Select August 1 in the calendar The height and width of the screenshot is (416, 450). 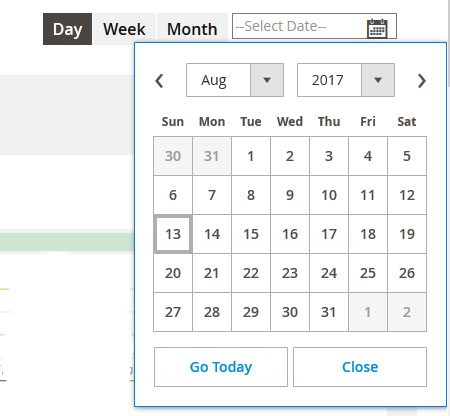251,156
